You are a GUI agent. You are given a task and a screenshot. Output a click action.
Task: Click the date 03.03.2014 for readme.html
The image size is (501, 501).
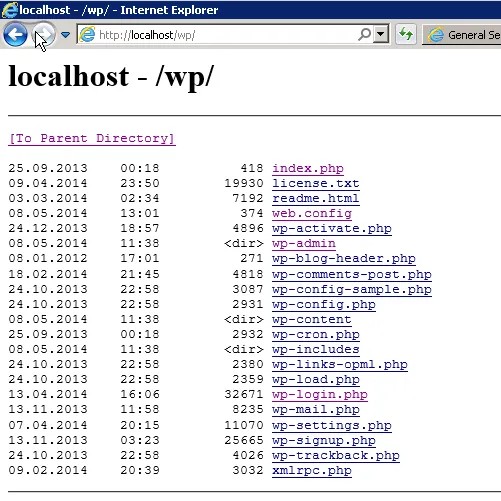(x=48, y=198)
